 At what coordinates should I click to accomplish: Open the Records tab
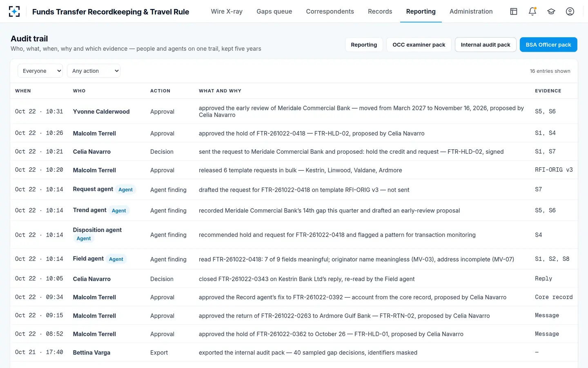pyautogui.click(x=380, y=11)
